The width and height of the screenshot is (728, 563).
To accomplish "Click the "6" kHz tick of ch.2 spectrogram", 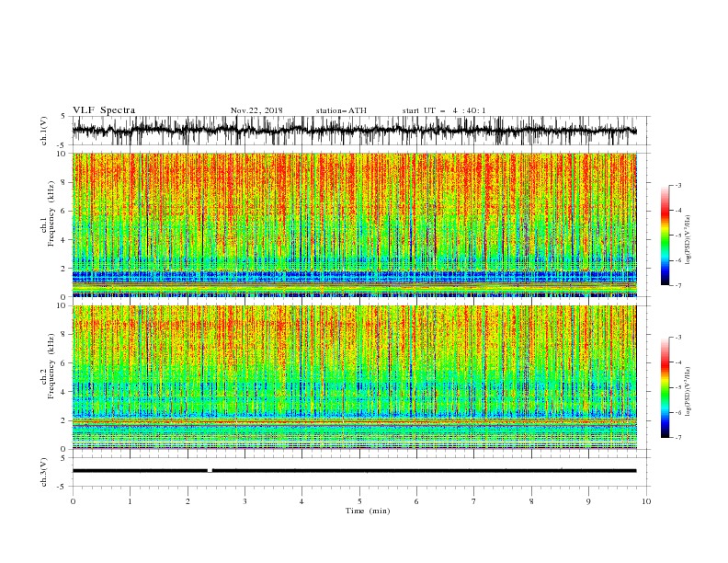I will [x=64, y=363].
